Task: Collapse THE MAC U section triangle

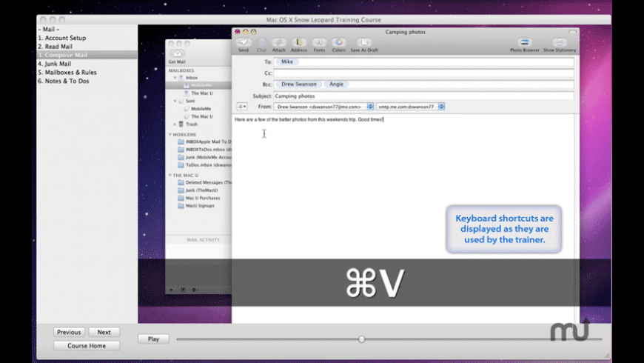Action: click(x=170, y=175)
